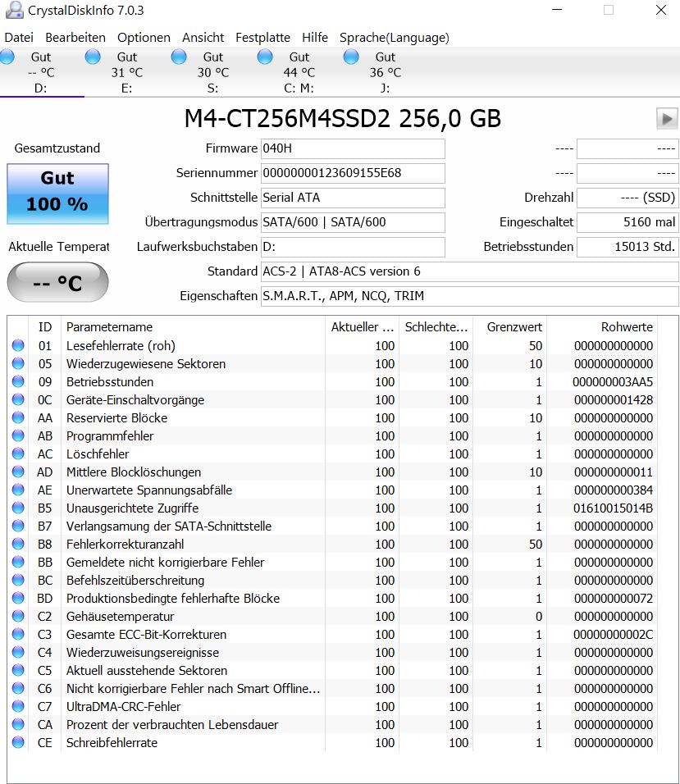Click status icon for Gemeldete nicht korrigierbare Fehler
This screenshot has height=784, width=680.
click(18, 562)
